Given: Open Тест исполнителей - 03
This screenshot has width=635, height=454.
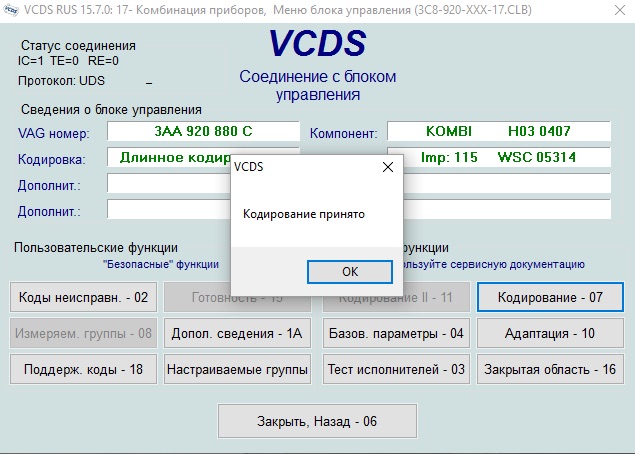Looking at the screenshot, I should point(396,369).
